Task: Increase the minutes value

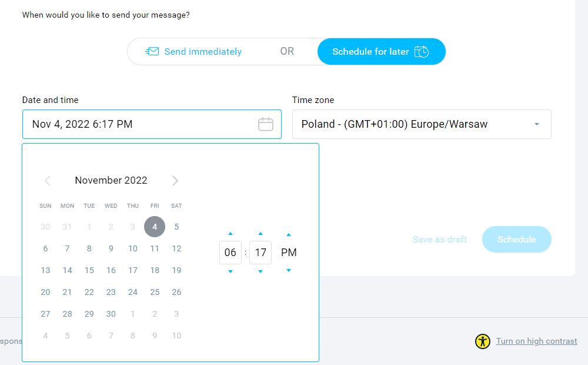Action: pyautogui.click(x=260, y=234)
